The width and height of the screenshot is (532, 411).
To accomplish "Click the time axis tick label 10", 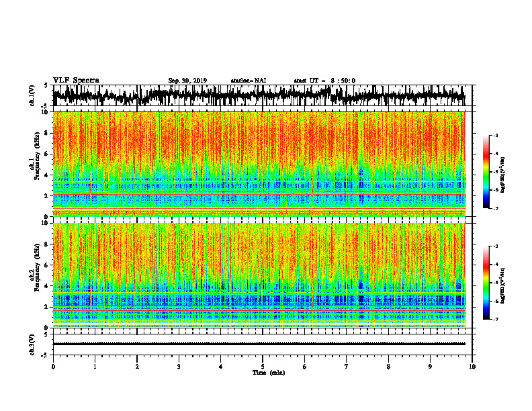I will [x=472, y=367].
